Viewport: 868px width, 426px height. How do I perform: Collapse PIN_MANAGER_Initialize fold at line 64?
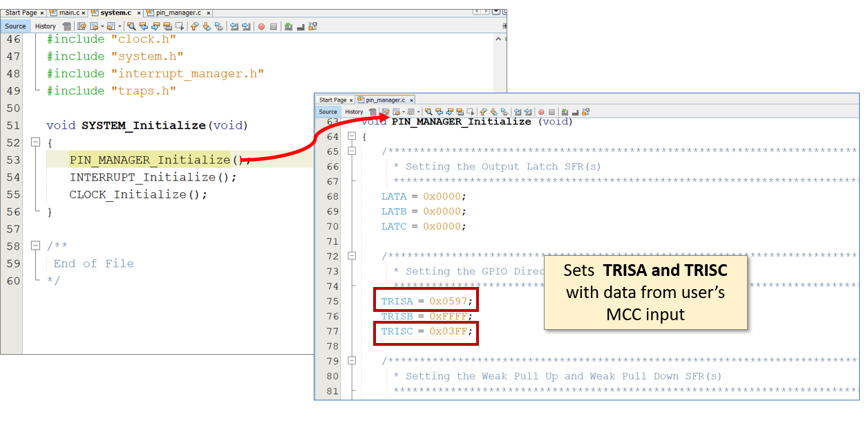[x=352, y=136]
